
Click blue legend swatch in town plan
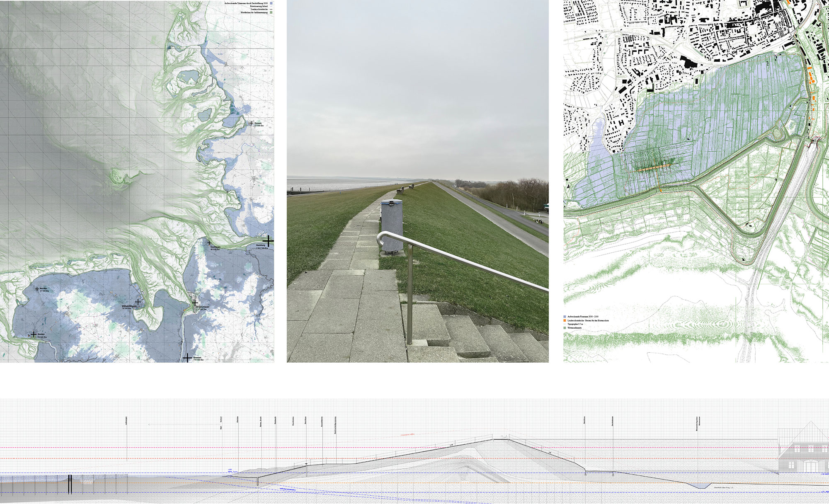pyautogui.click(x=565, y=316)
